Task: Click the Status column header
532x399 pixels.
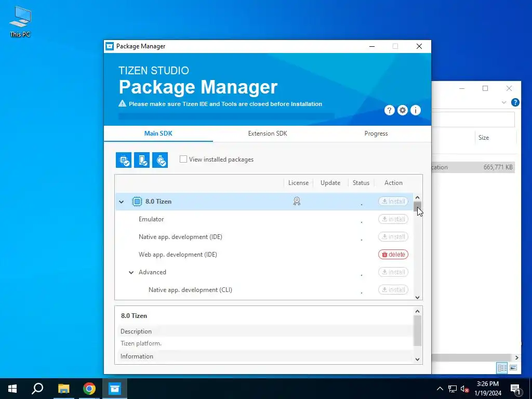Action: 361,183
